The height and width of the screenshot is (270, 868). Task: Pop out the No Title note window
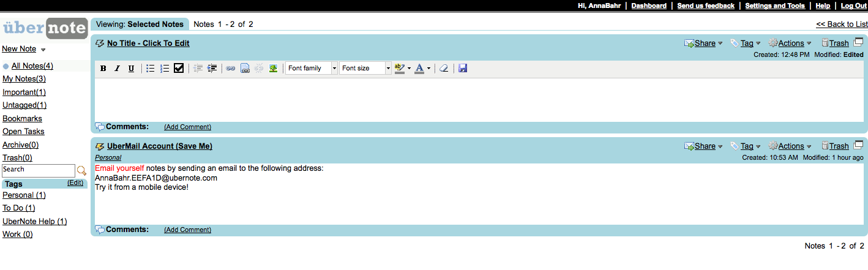(858, 42)
